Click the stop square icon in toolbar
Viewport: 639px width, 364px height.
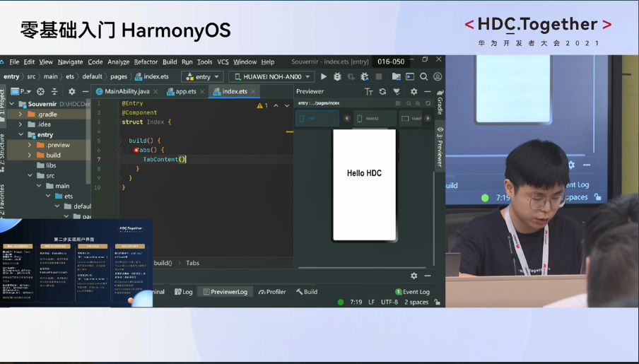[379, 76]
